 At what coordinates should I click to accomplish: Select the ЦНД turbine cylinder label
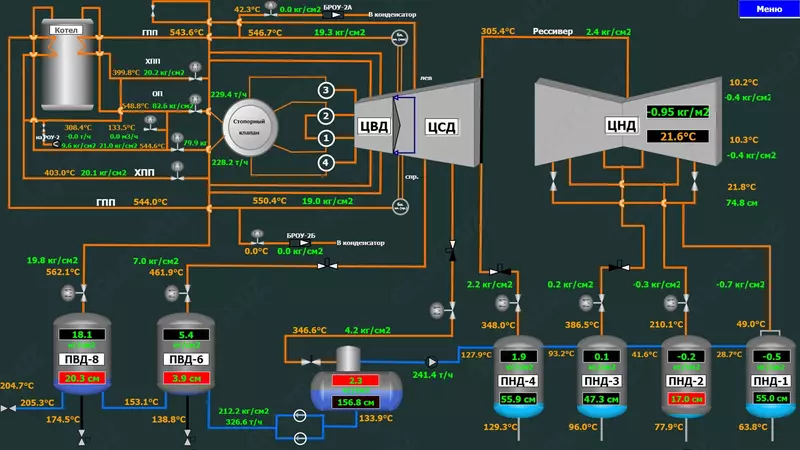click(x=621, y=125)
